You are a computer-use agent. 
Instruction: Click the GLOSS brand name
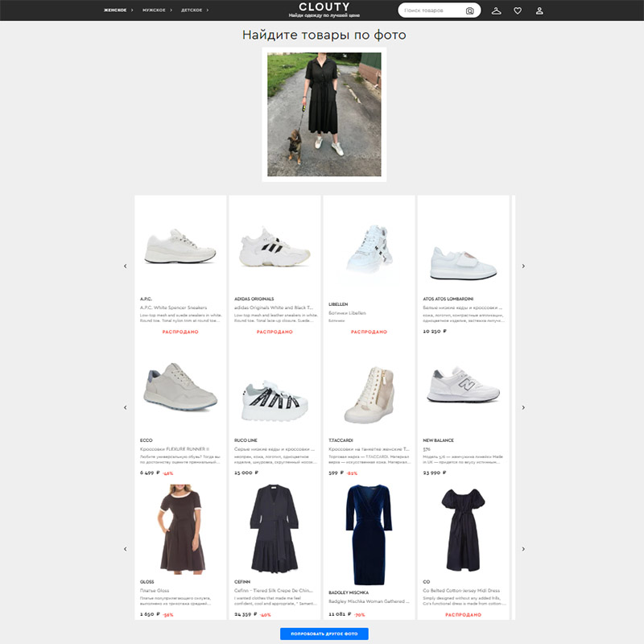click(147, 582)
